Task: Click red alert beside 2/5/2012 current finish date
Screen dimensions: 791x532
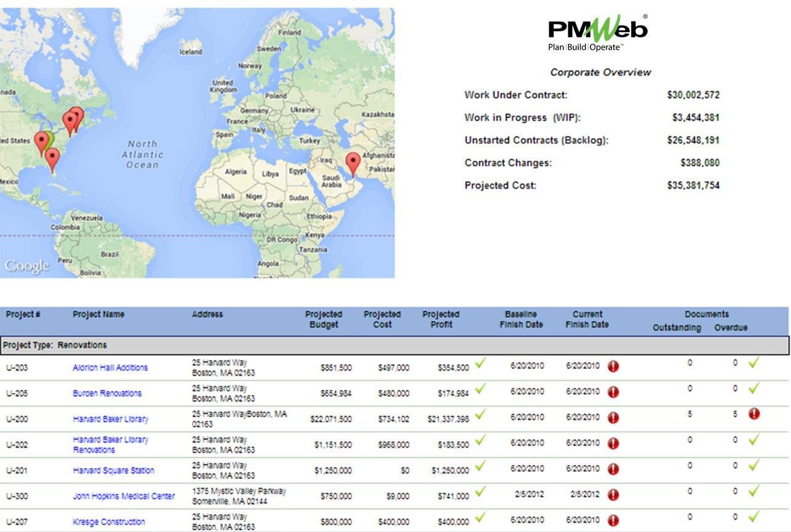Action: [x=613, y=495]
